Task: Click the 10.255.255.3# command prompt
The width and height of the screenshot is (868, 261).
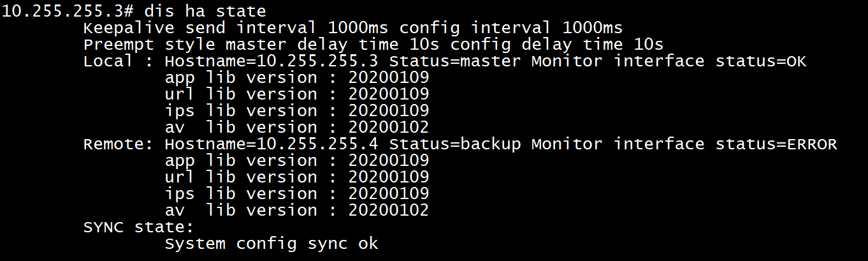Action: 57,11
